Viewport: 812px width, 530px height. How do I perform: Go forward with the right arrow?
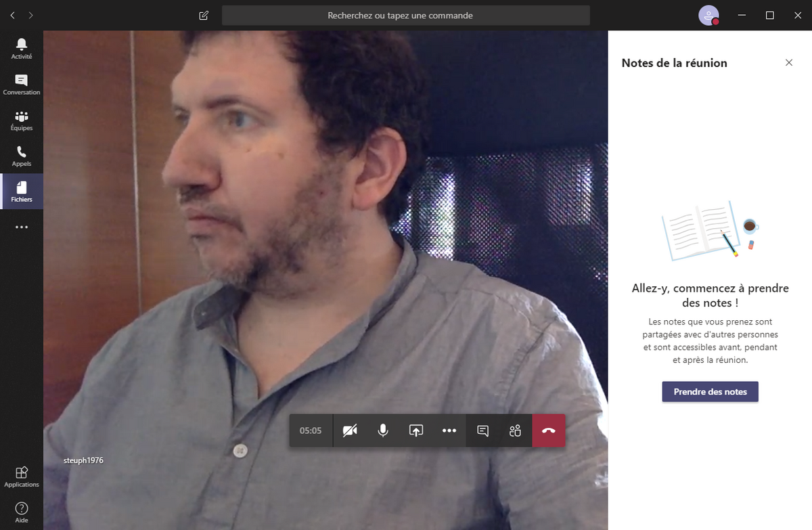tap(31, 15)
